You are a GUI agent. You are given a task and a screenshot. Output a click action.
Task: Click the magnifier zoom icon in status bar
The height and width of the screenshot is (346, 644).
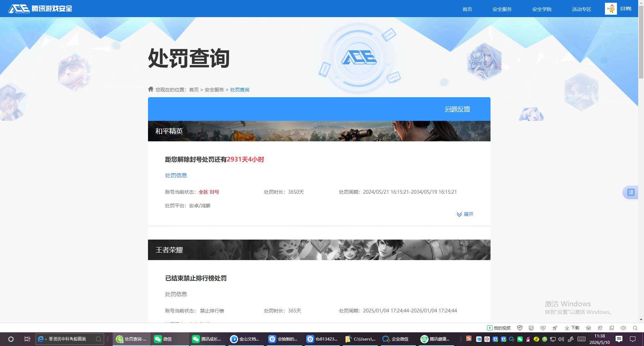[x=635, y=328]
